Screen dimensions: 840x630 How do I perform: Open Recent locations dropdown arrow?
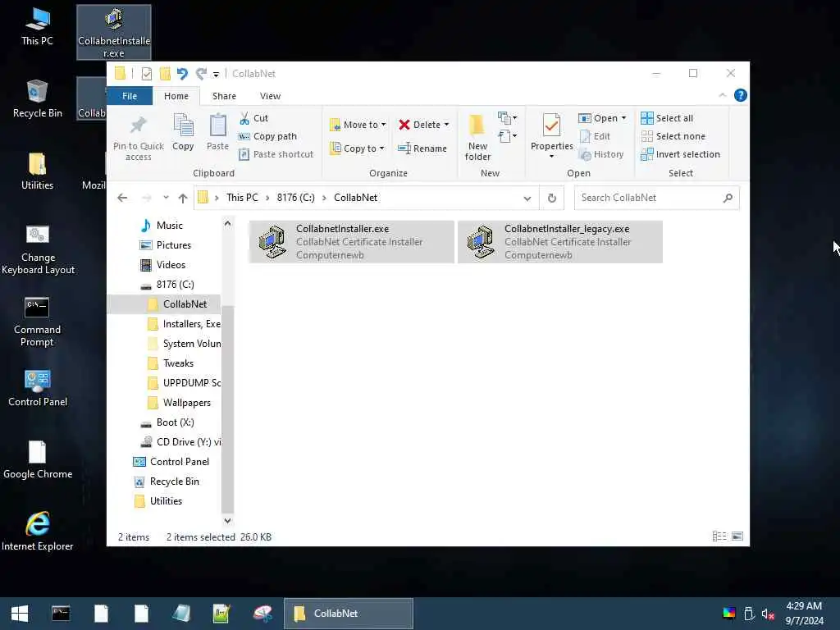[x=166, y=198]
